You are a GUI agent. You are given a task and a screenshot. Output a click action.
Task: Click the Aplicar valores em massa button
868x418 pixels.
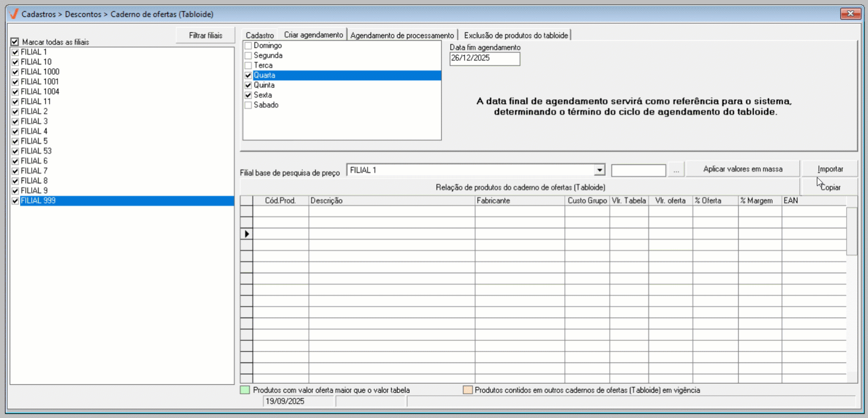click(x=742, y=169)
